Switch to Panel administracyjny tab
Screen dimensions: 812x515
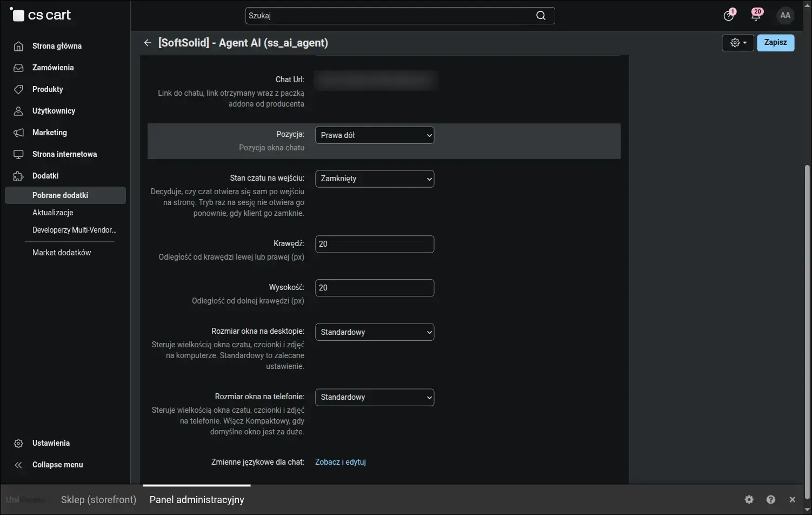[197, 500]
